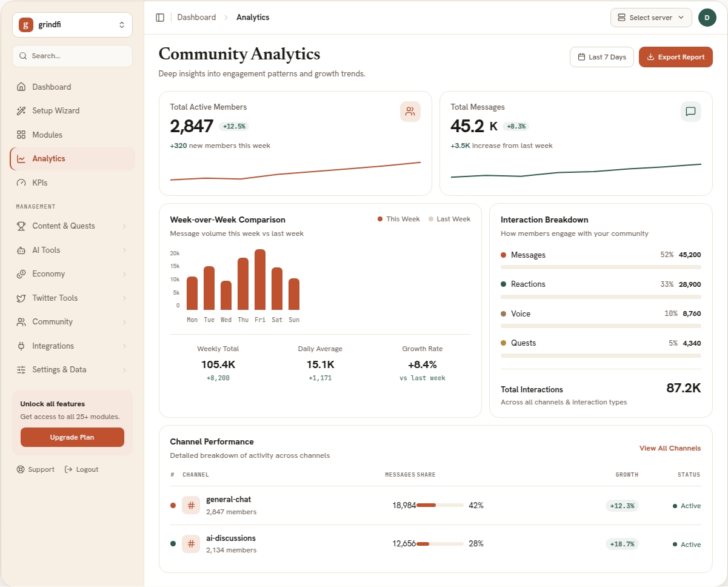Click the Fri bar in chart
The image size is (728, 587).
coord(260,280)
